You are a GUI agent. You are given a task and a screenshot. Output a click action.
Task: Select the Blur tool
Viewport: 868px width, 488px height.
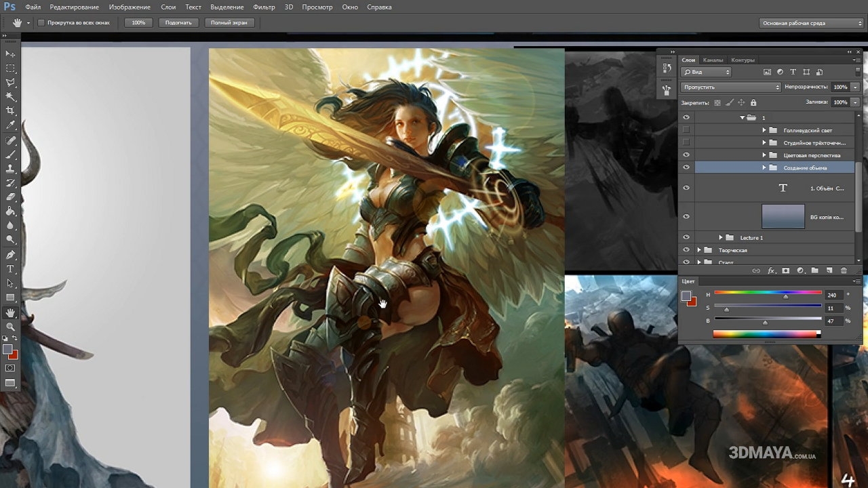(x=10, y=225)
